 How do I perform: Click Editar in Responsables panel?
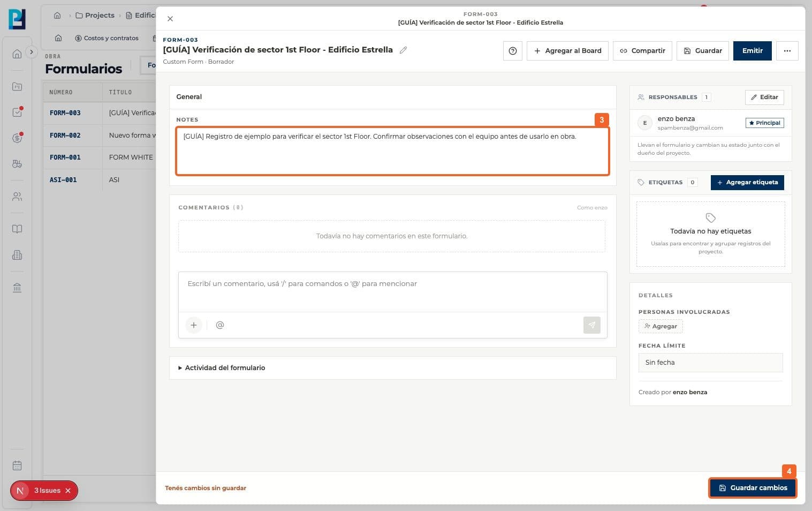click(764, 97)
